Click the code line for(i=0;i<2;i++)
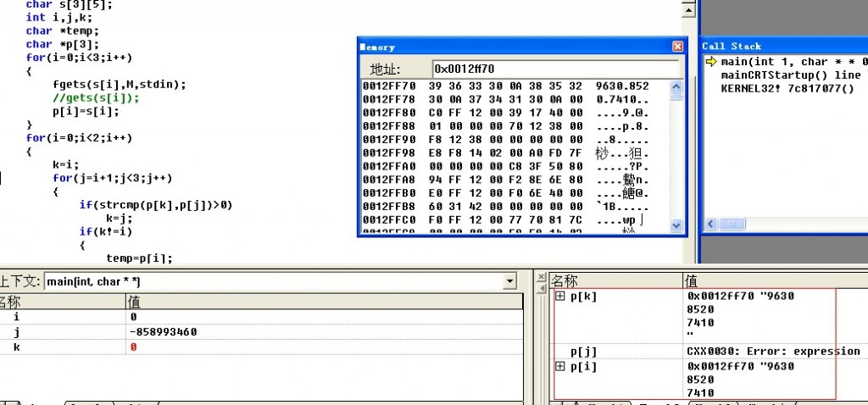868x405 pixels. click(x=79, y=138)
